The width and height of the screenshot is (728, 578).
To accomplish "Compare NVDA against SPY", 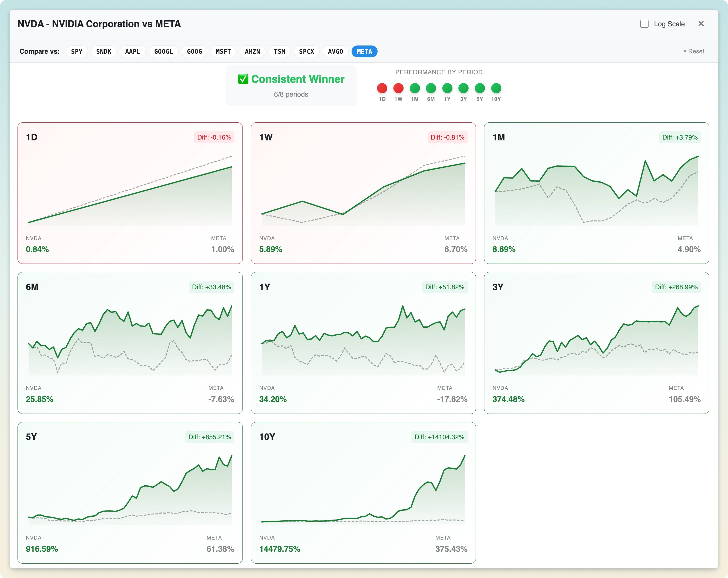I will coord(77,52).
